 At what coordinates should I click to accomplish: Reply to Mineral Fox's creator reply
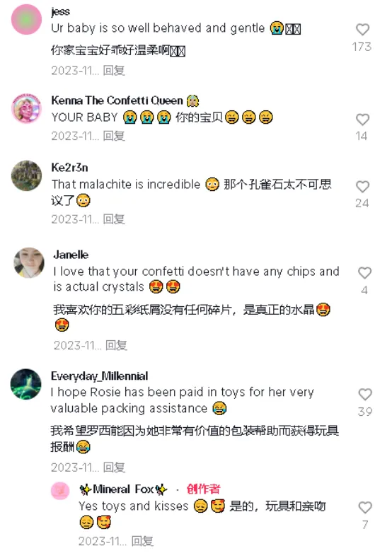point(142,541)
